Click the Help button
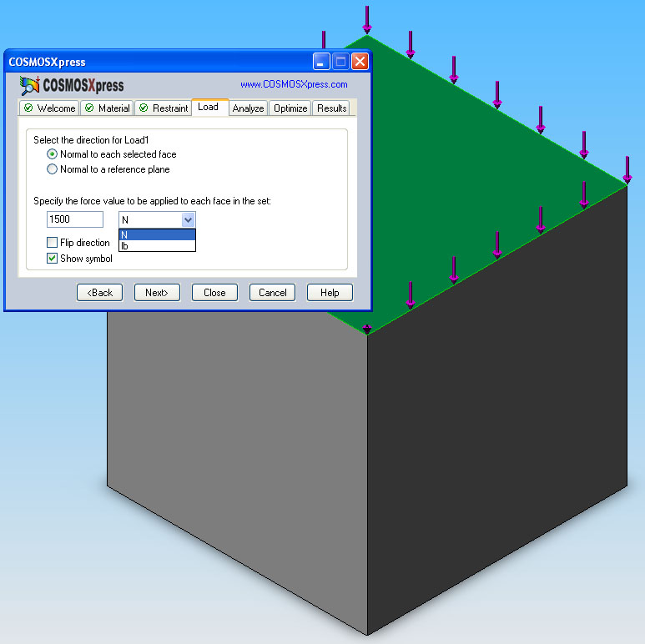This screenshot has height=644, width=645. [x=330, y=293]
